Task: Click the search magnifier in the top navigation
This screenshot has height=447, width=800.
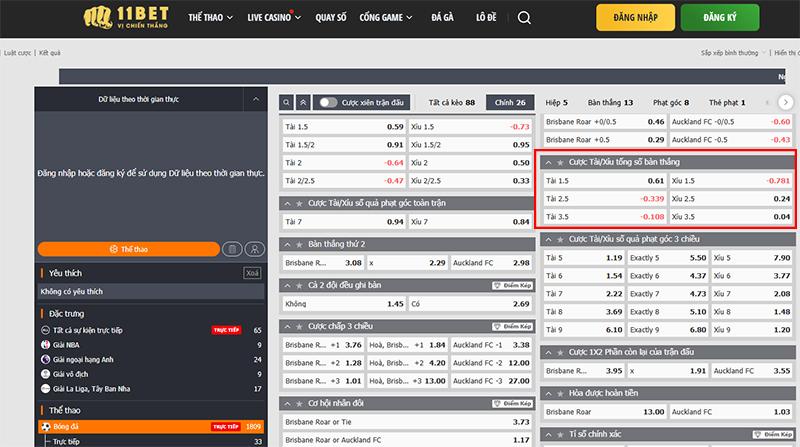Action: click(526, 18)
